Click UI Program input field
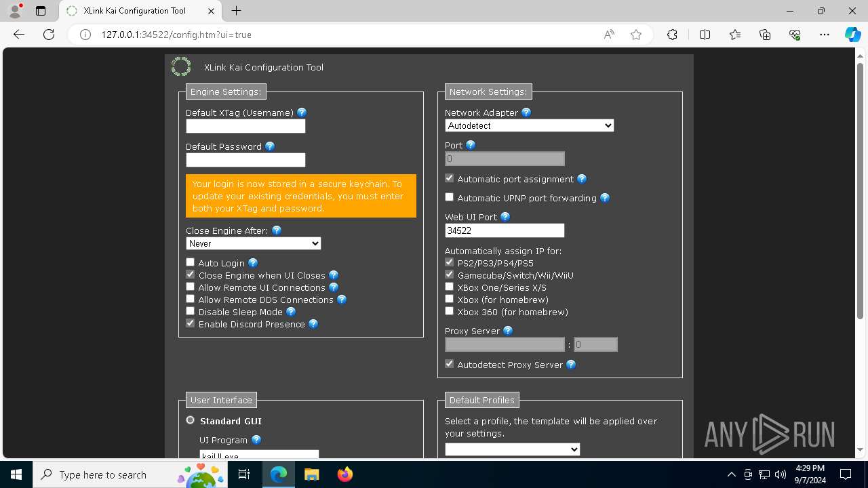 point(259,455)
